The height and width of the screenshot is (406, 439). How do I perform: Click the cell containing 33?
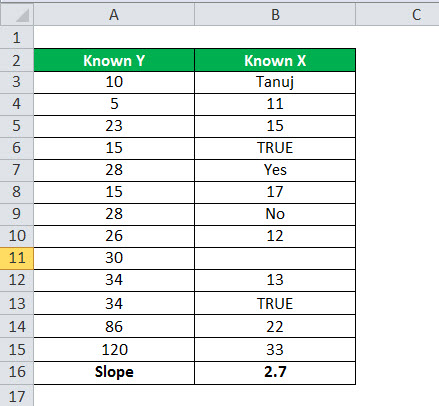point(275,349)
